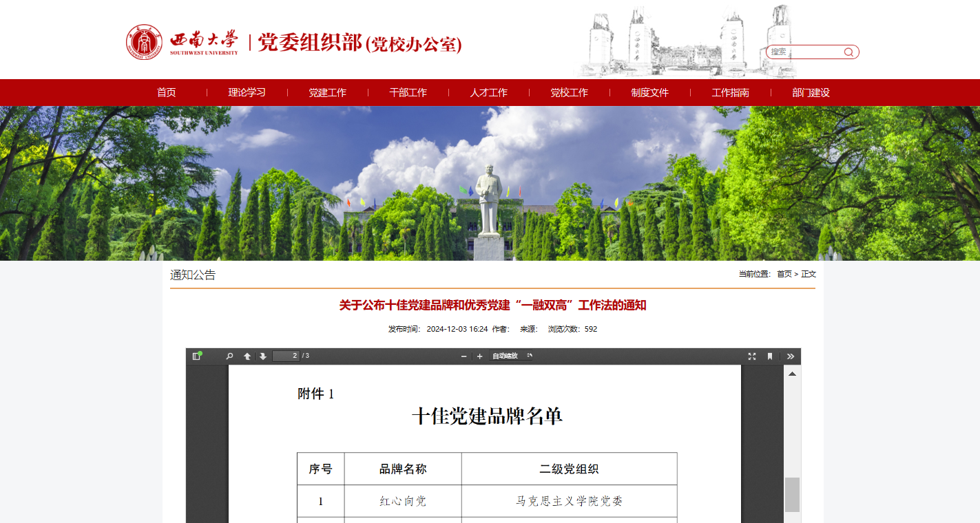Click the PDF page number field
The width and height of the screenshot is (980, 523).
[x=286, y=356]
